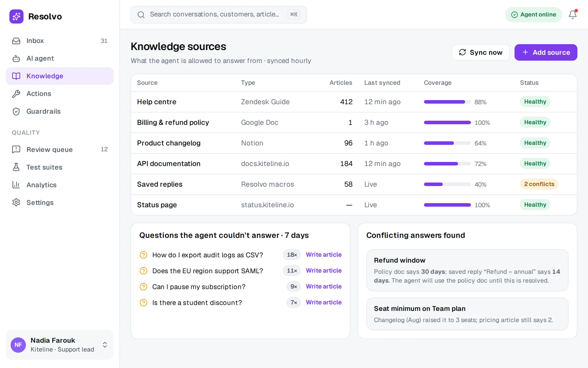
Task: Click the Saved replies coverage bar
Action: (x=447, y=184)
